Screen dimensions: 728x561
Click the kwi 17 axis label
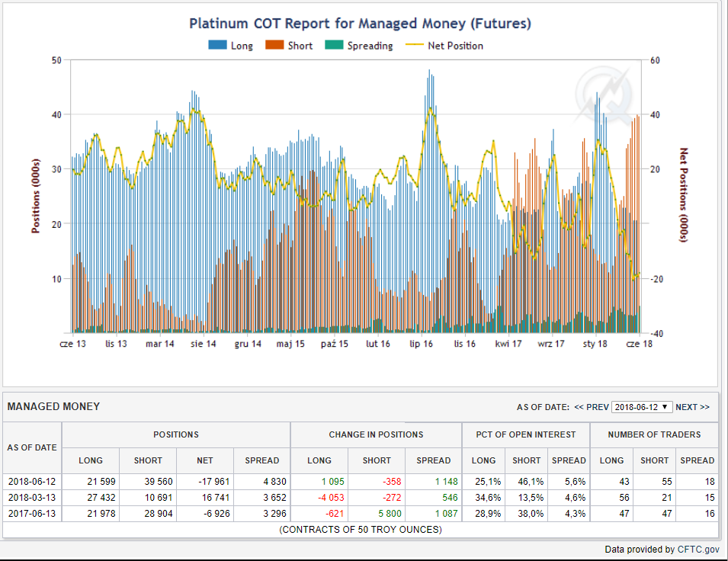(508, 344)
